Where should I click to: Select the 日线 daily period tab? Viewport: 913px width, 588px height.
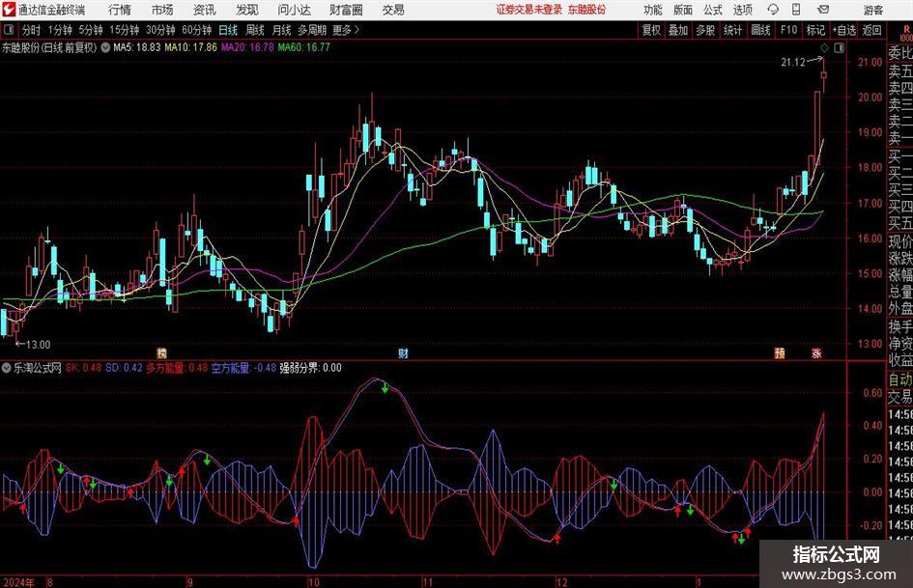coord(228,30)
